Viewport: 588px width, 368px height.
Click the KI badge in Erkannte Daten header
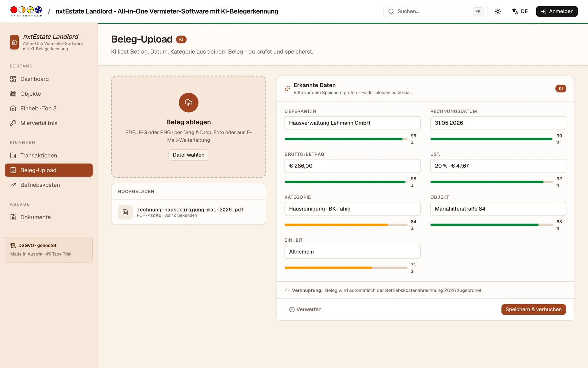click(x=561, y=89)
